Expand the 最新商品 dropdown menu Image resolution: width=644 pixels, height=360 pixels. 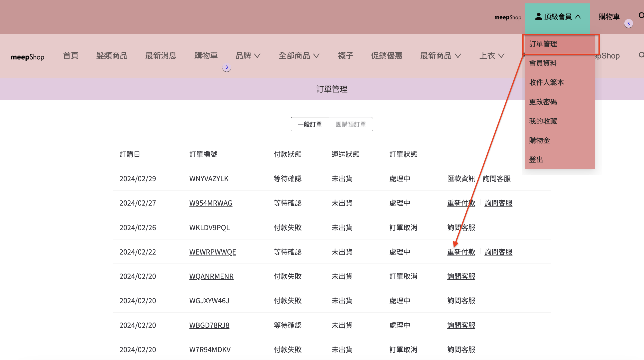click(x=441, y=56)
